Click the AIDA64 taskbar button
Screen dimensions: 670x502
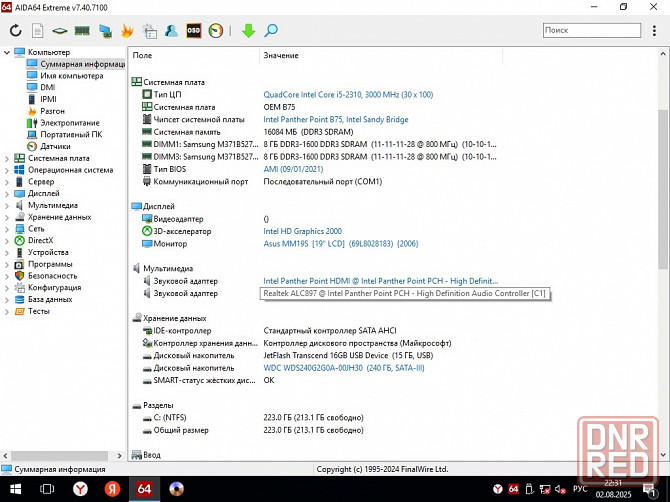tap(144, 489)
